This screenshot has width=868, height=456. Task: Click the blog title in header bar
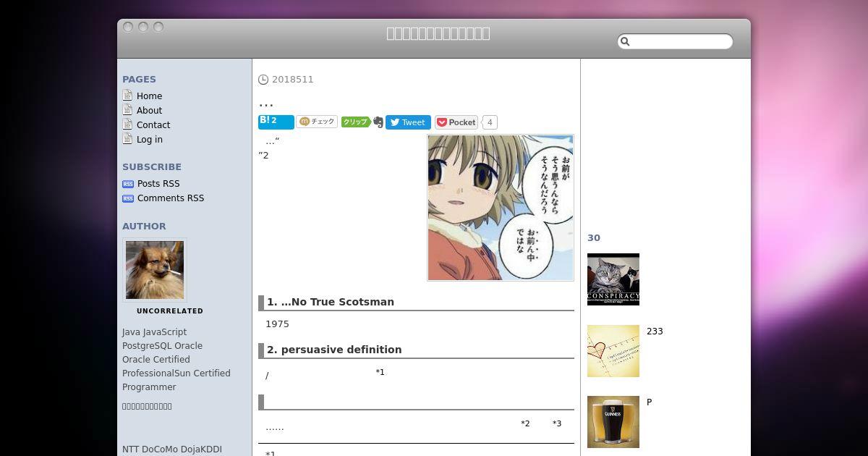point(438,33)
